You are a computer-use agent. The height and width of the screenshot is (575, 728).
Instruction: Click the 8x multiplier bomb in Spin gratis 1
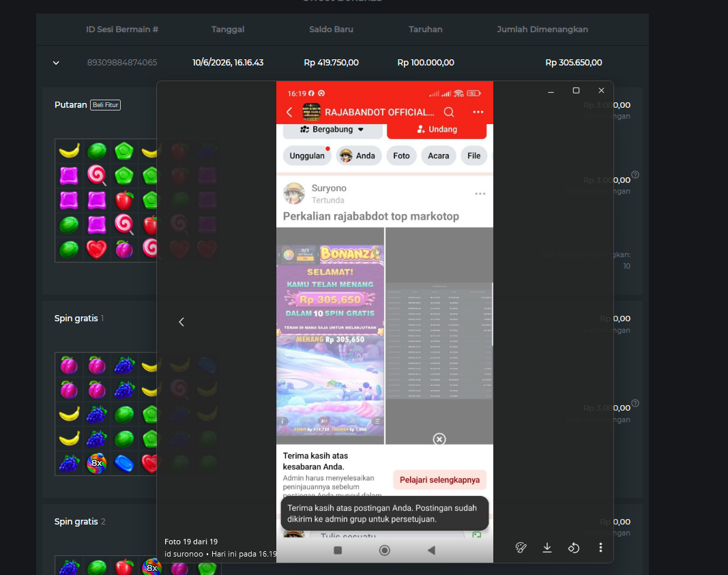97,463
